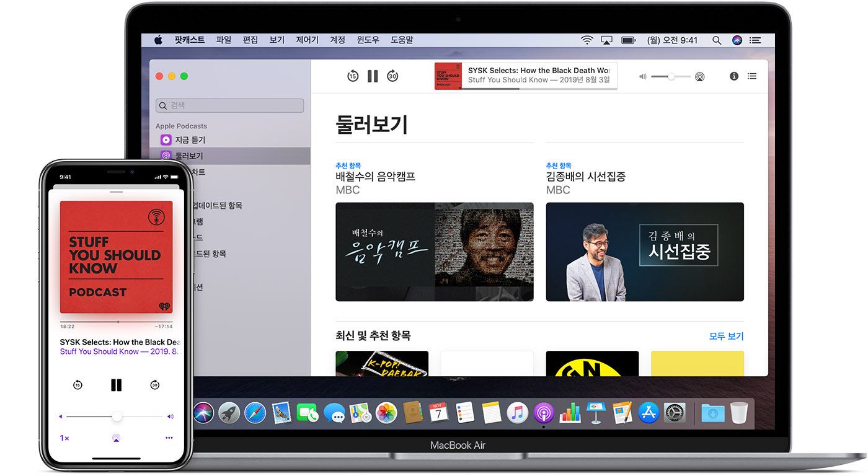The width and height of the screenshot is (868, 476).
Task: Click the Siri icon in menu bar
Action: pyautogui.click(x=737, y=40)
